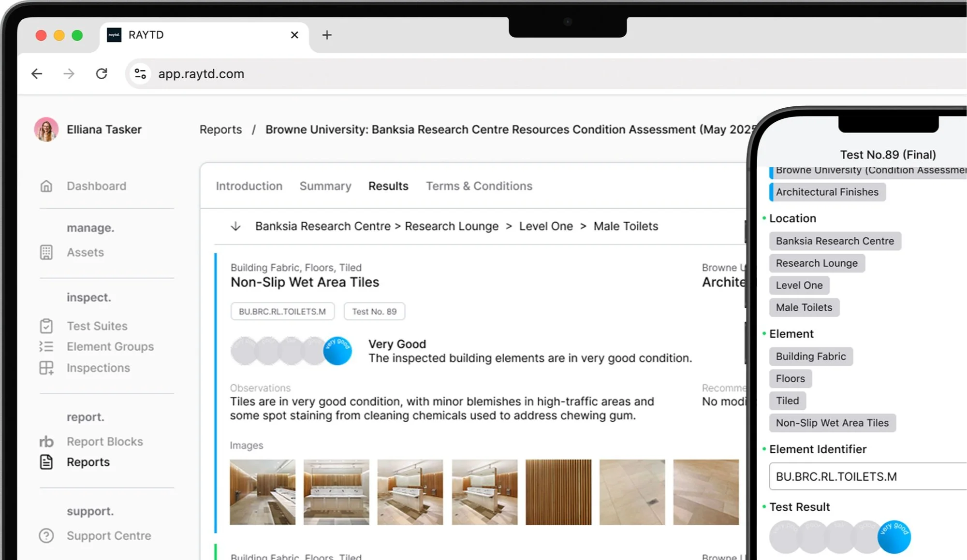Viewport: 967px width, 560px height.
Task: Open a new browser tab
Action: pyautogui.click(x=327, y=35)
